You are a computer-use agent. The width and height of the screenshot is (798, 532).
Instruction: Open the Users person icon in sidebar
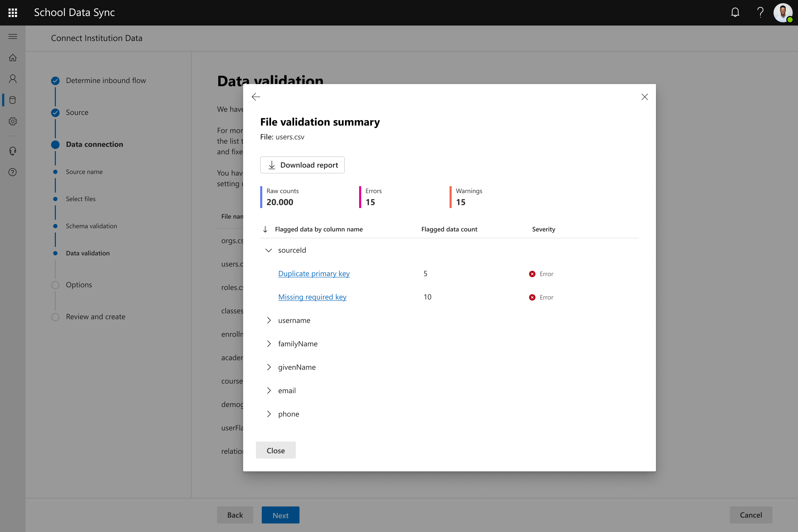[13, 79]
